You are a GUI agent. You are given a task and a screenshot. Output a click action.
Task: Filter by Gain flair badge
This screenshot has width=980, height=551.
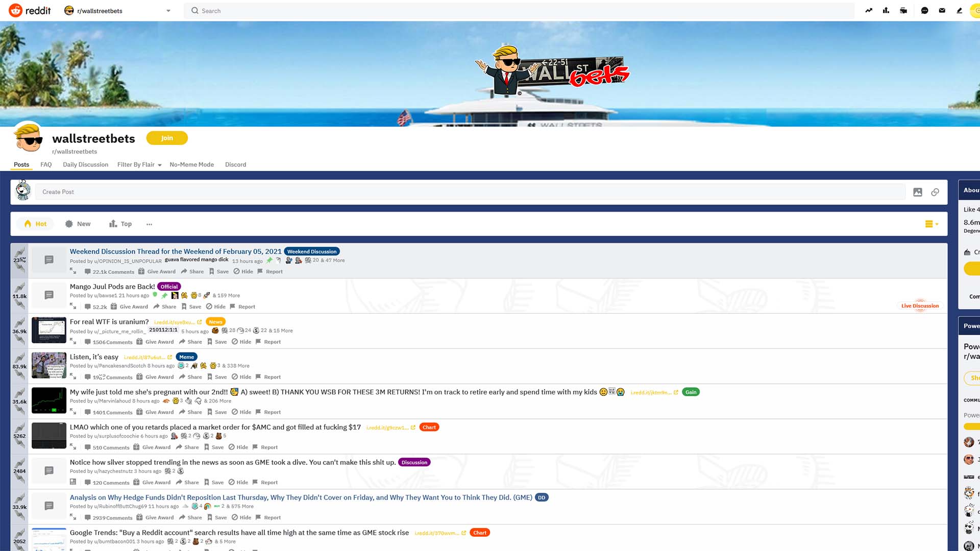(691, 392)
